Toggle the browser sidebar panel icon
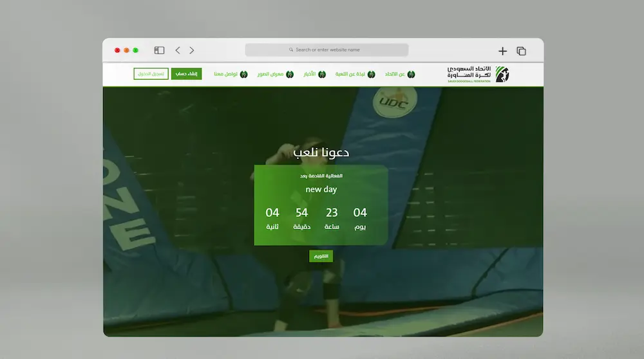644x359 pixels. (159, 50)
